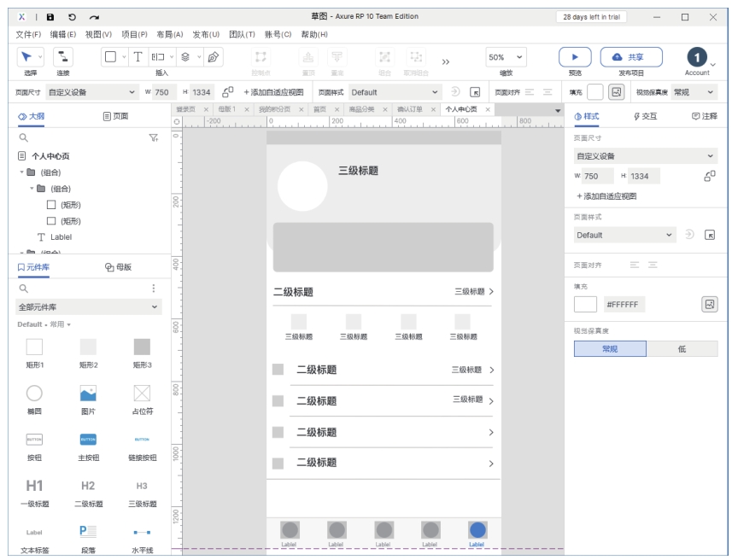Select the Pen drawing tool
Screen dimensions: 732x560
(x=214, y=57)
